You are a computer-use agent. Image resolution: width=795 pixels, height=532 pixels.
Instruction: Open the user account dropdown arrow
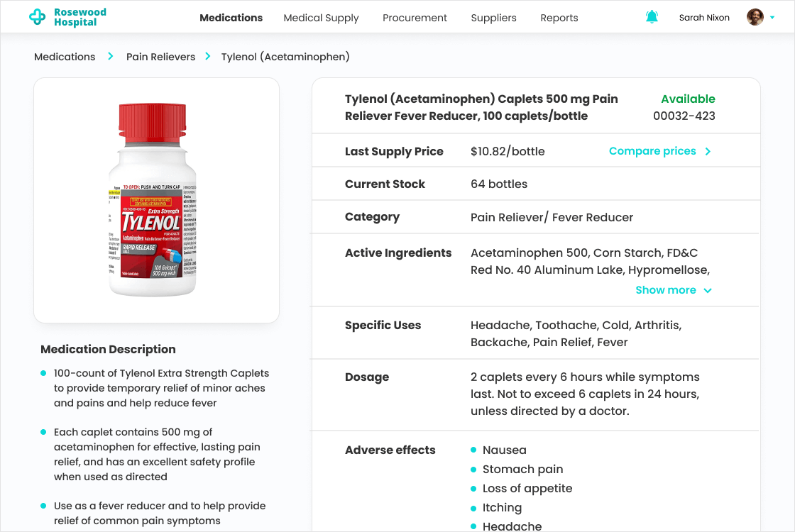pyautogui.click(x=772, y=18)
